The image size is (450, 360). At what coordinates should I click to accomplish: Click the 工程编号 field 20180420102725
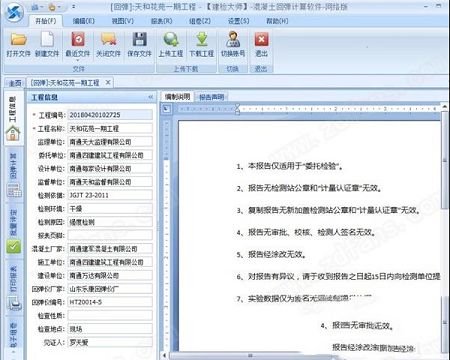coord(110,115)
